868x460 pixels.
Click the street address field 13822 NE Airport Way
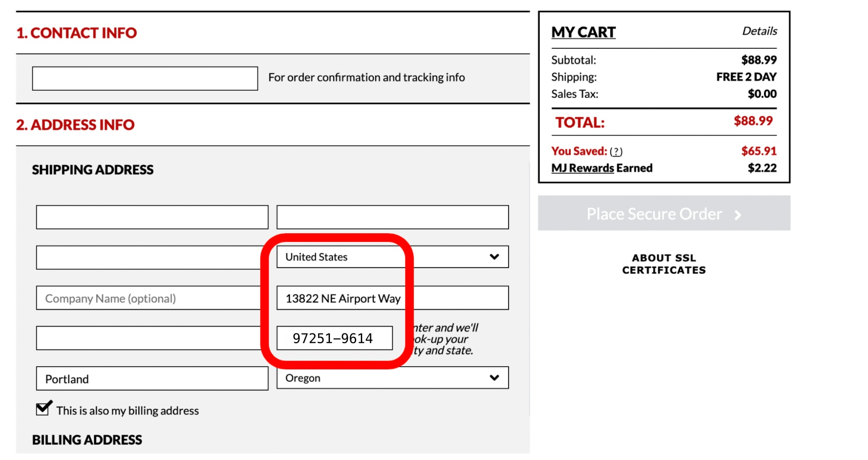(x=392, y=298)
